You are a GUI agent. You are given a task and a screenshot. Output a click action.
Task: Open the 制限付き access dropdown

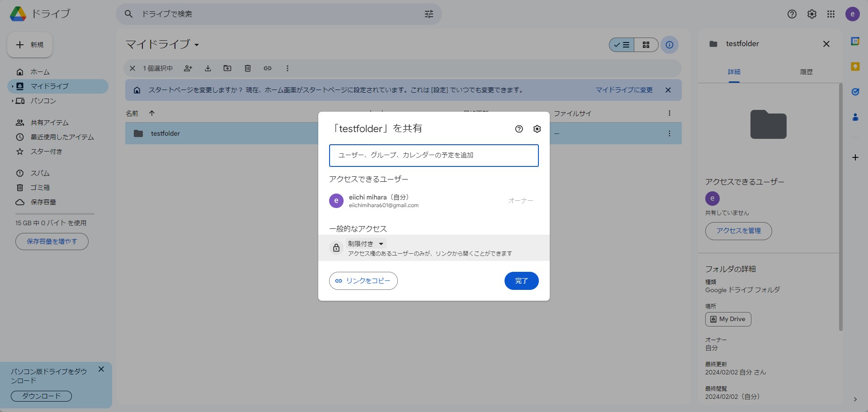[x=366, y=244]
